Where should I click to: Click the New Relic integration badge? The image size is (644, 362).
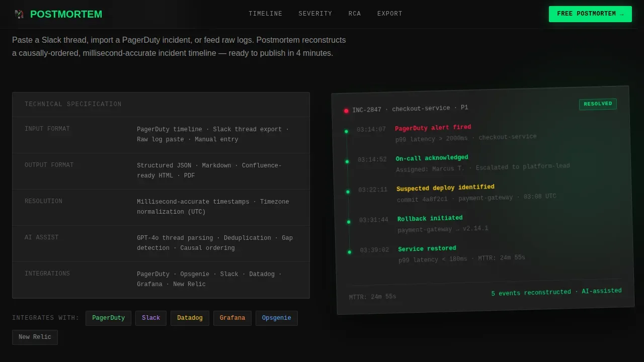pos(35,337)
